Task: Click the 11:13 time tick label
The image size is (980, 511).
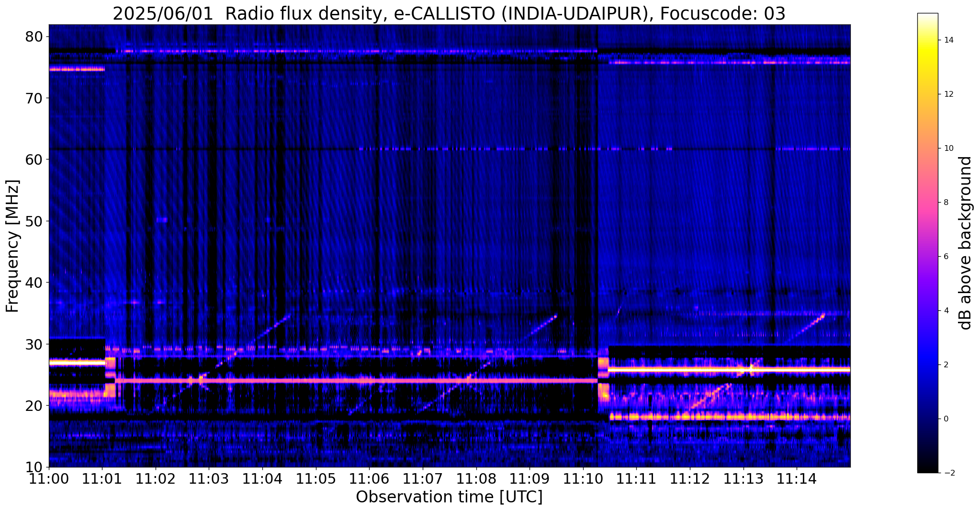Action: tap(743, 479)
